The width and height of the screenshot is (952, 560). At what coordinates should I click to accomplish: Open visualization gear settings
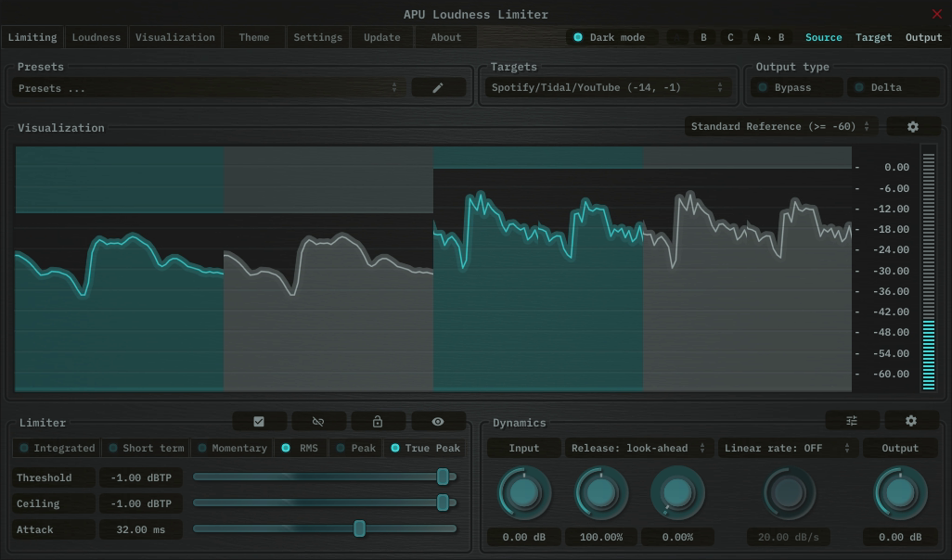point(912,127)
